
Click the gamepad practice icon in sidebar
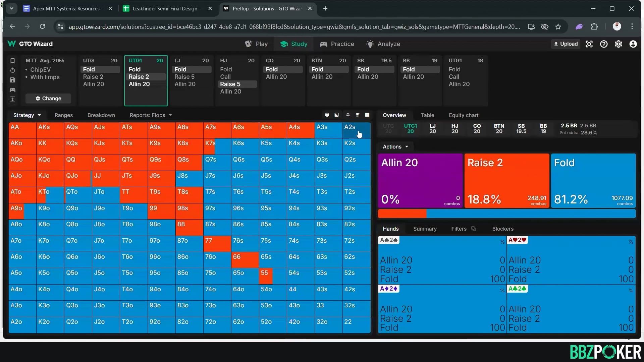(12, 90)
